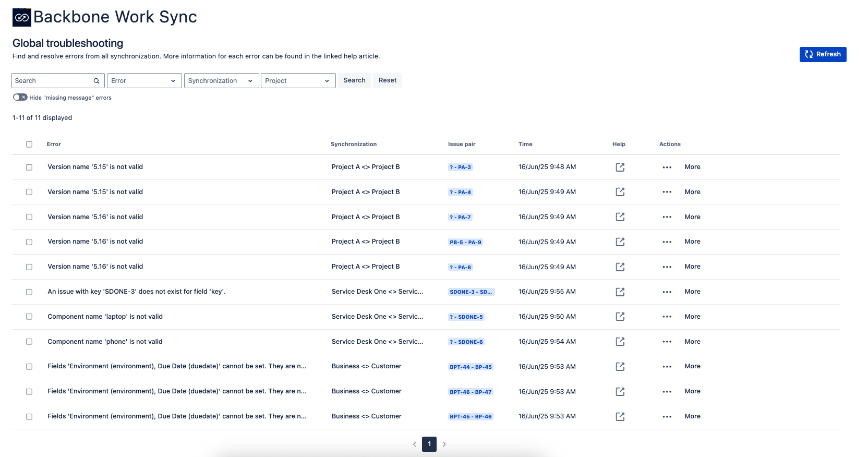
Task: Click three-dots actions icon for PB-5 - PA-9 row
Action: (667, 242)
